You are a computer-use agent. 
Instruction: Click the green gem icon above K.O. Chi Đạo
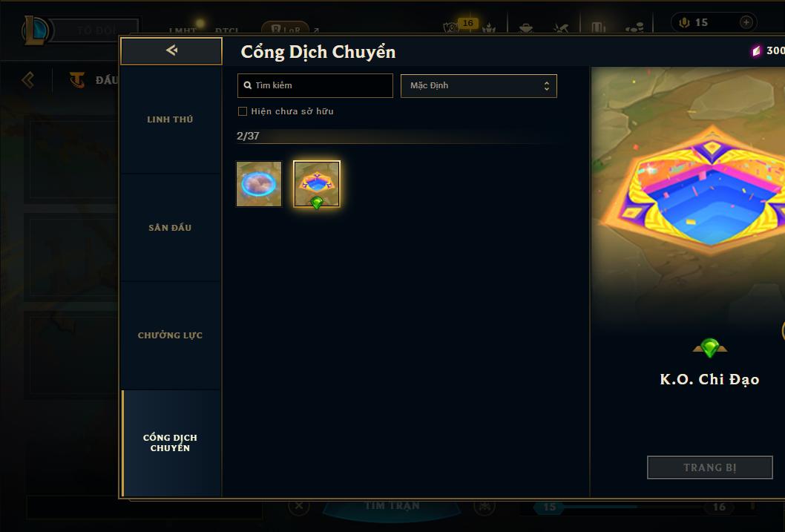(709, 348)
